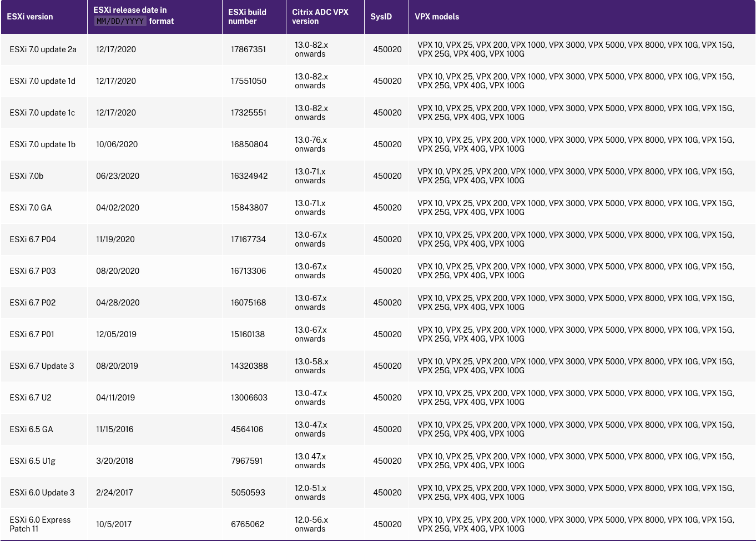Click build number 16324942
Screen dimensions: 756x541
click(249, 176)
